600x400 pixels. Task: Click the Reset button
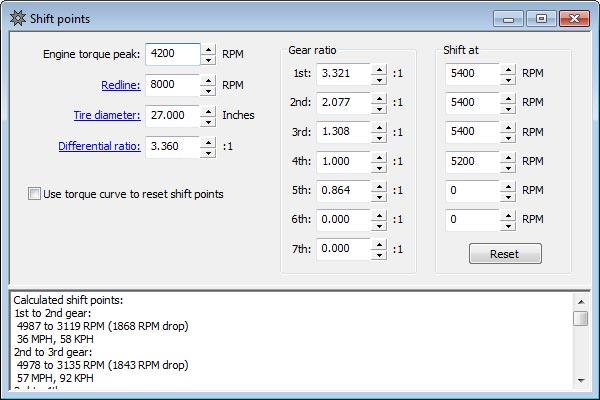[505, 254]
